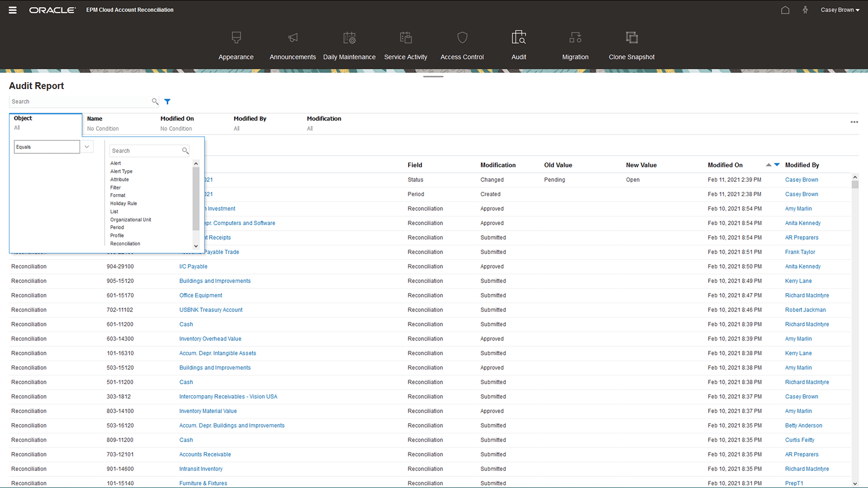Viewport: 868px width, 488px height.
Task: Open the Announcements megaphone icon
Action: pyautogui.click(x=292, y=38)
